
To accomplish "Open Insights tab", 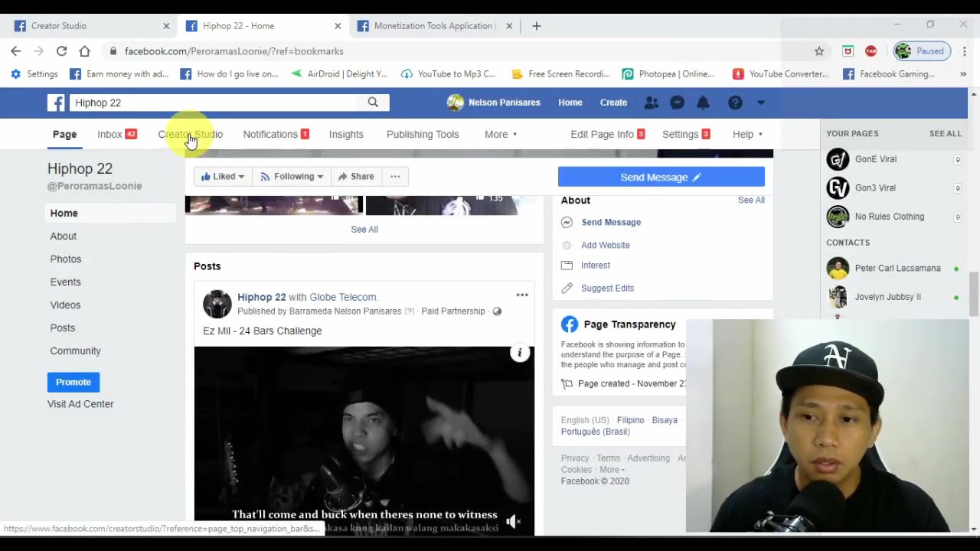I will click(346, 134).
